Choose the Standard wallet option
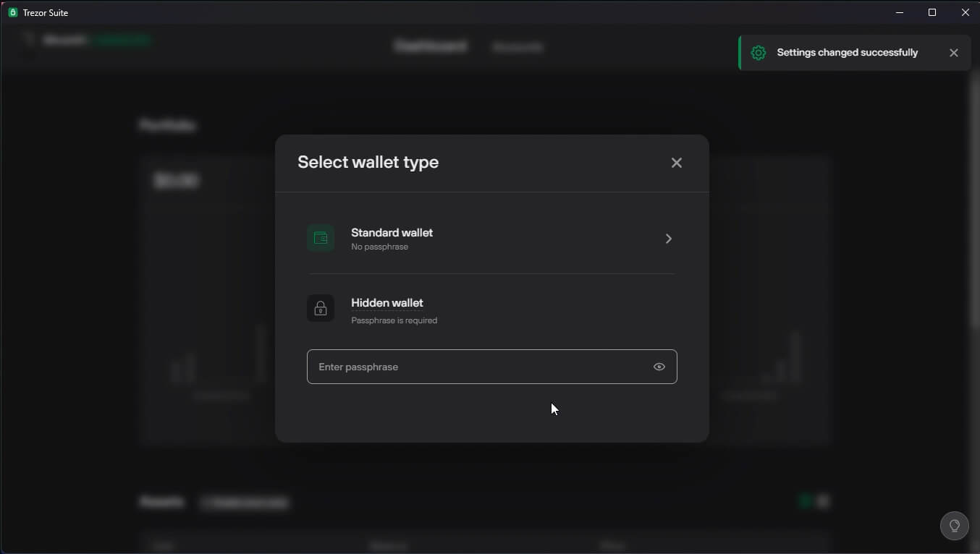 (x=491, y=239)
